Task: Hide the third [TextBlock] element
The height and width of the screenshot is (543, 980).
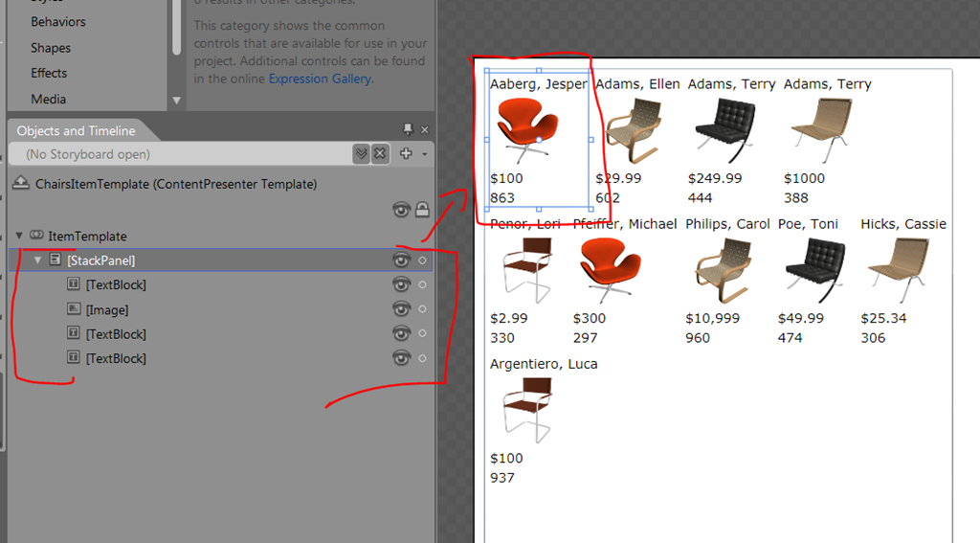Action: pos(401,358)
